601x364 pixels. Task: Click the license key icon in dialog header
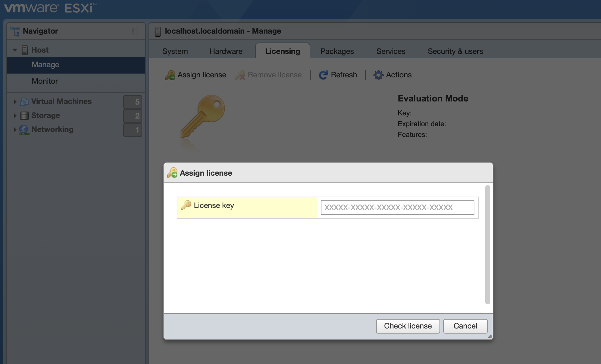click(x=172, y=173)
